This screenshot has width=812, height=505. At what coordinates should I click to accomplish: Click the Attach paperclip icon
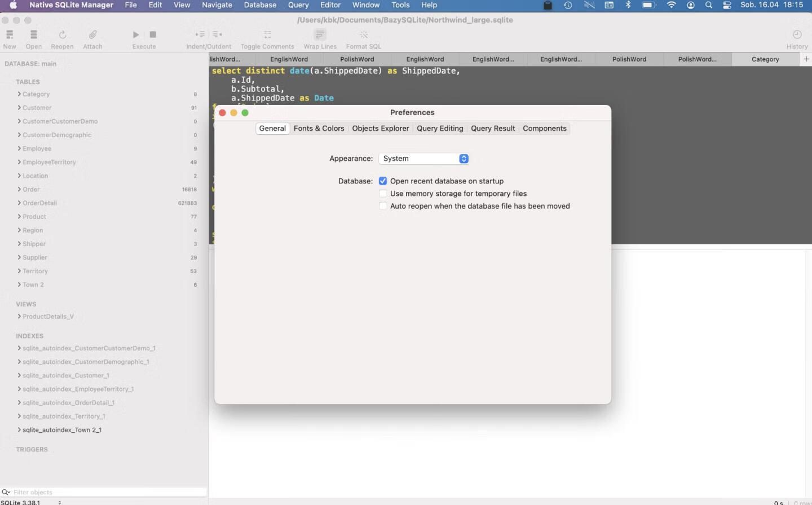click(92, 35)
